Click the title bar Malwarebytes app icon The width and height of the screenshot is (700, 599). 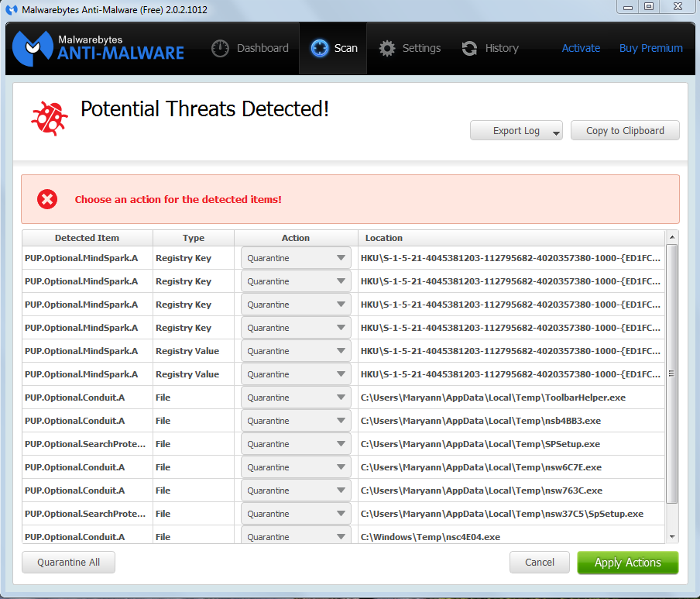tap(11, 9)
